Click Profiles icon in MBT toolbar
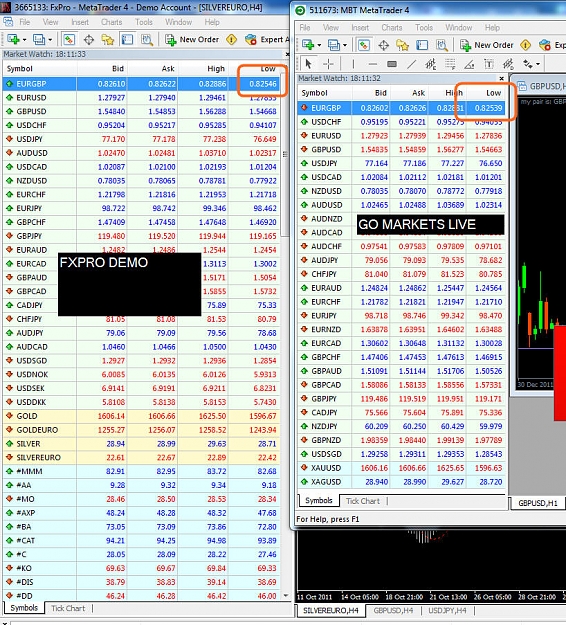Screen dimensions: 566x625 point(334,45)
